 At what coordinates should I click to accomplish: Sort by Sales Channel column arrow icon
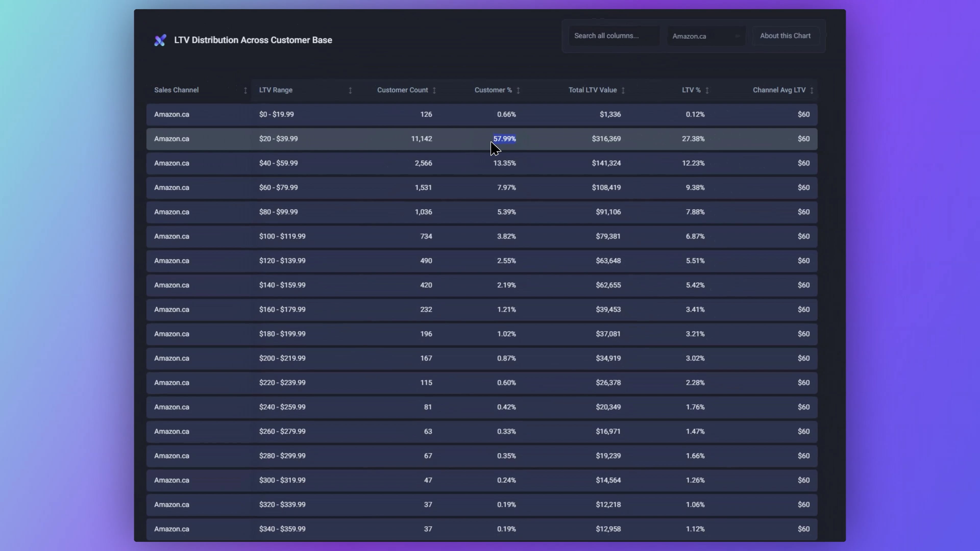click(x=245, y=91)
